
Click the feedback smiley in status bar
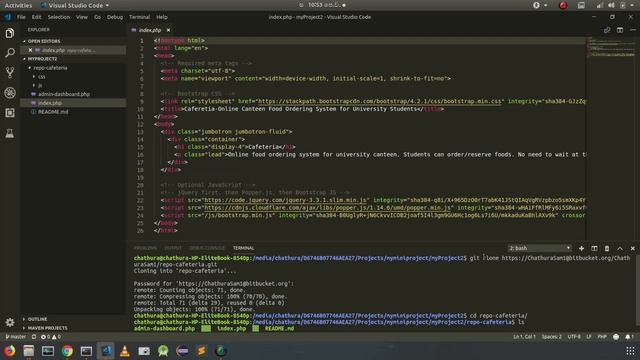tap(616, 337)
